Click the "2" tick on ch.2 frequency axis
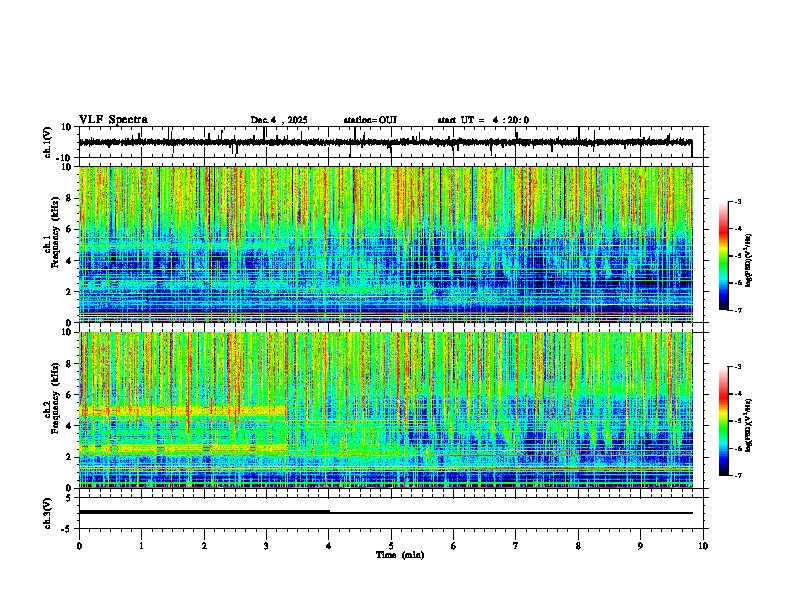Viewport: 792px width, 612px height. point(70,457)
